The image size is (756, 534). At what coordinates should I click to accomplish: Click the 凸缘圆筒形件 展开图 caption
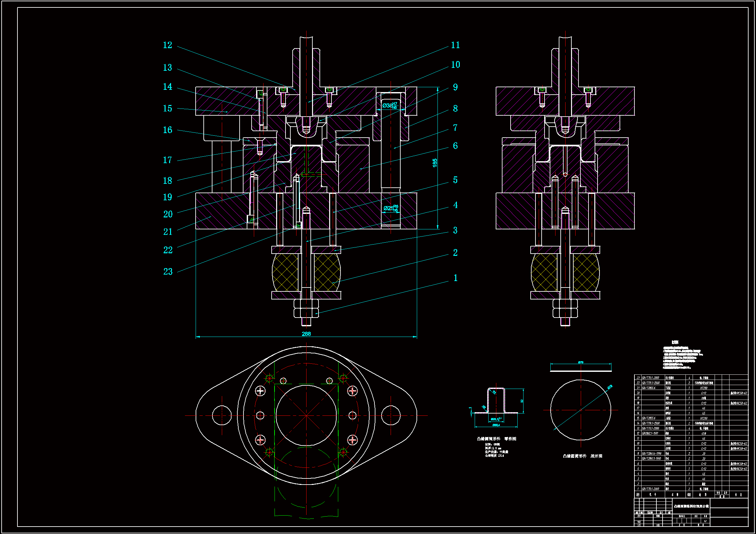pyautogui.click(x=582, y=456)
